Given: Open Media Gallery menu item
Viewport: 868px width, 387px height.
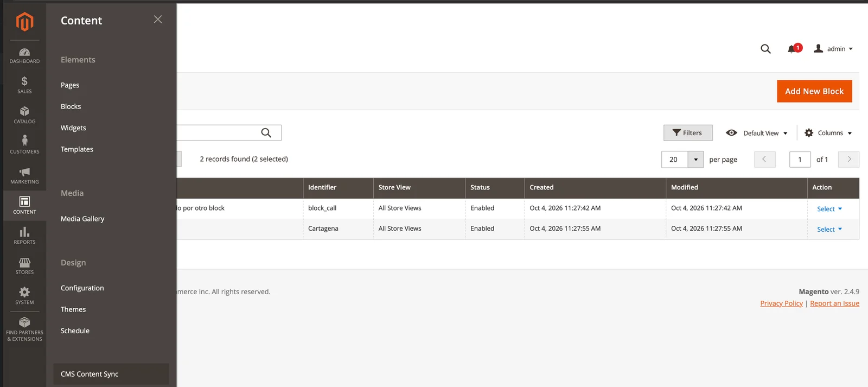Looking at the screenshot, I should click(x=82, y=219).
